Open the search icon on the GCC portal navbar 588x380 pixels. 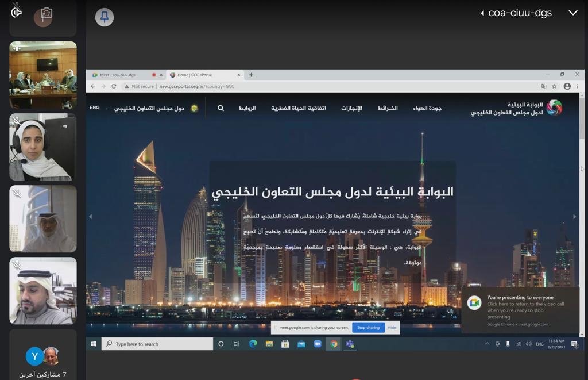click(x=220, y=108)
